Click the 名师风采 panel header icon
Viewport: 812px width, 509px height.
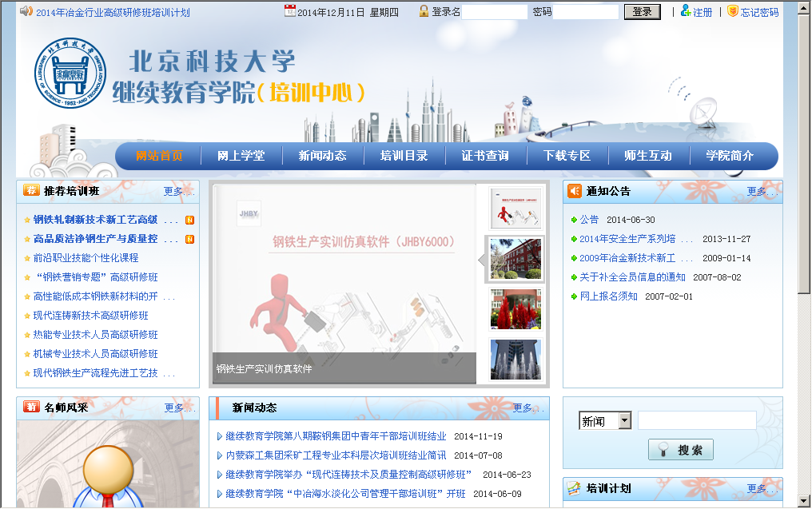[x=32, y=407]
